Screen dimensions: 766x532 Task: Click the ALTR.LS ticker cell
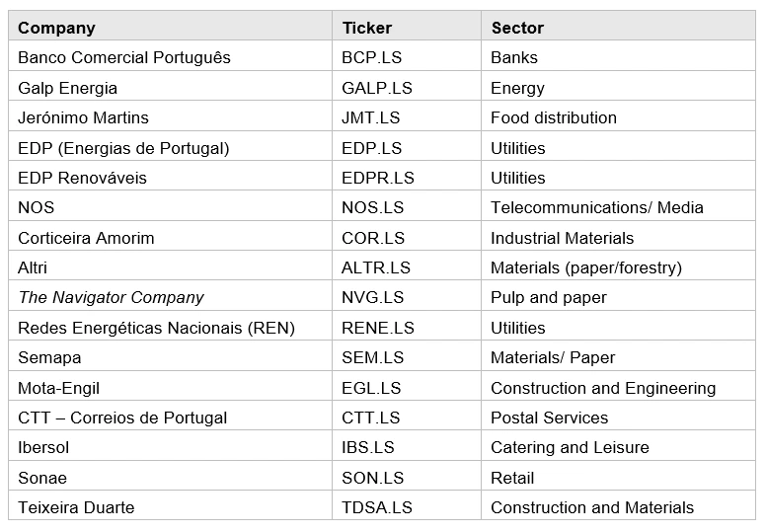click(x=407, y=266)
